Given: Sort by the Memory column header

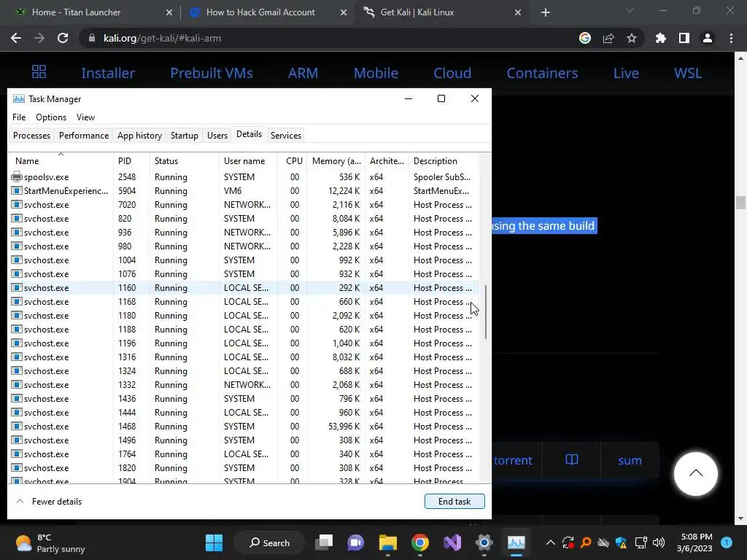Looking at the screenshot, I should pyautogui.click(x=336, y=161).
